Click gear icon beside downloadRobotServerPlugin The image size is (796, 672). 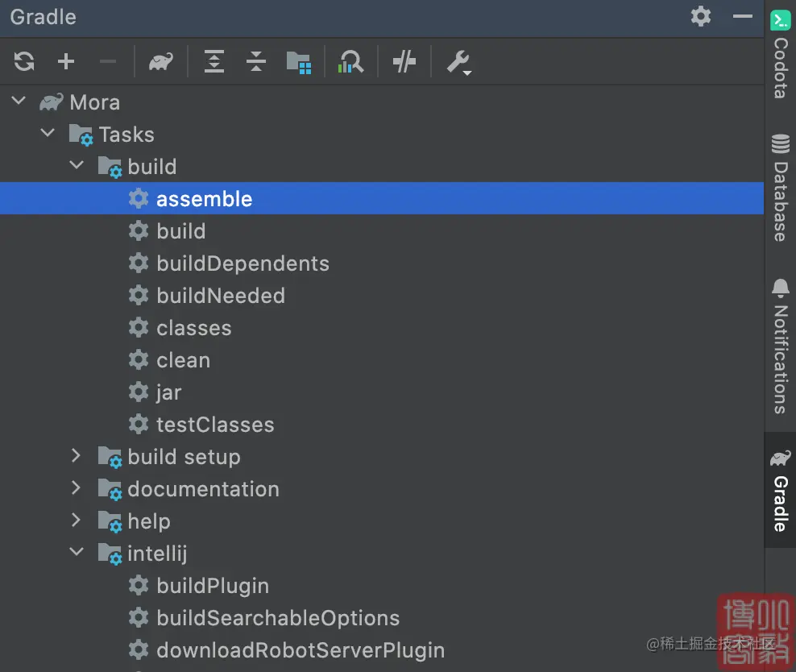(138, 649)
